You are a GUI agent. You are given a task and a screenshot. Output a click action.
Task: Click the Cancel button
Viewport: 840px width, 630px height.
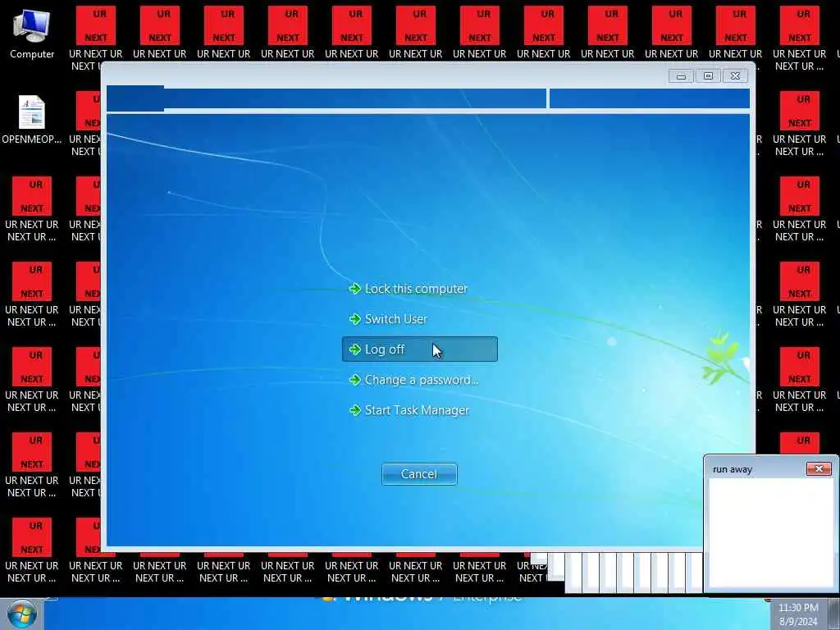click(x=419, y=474)
